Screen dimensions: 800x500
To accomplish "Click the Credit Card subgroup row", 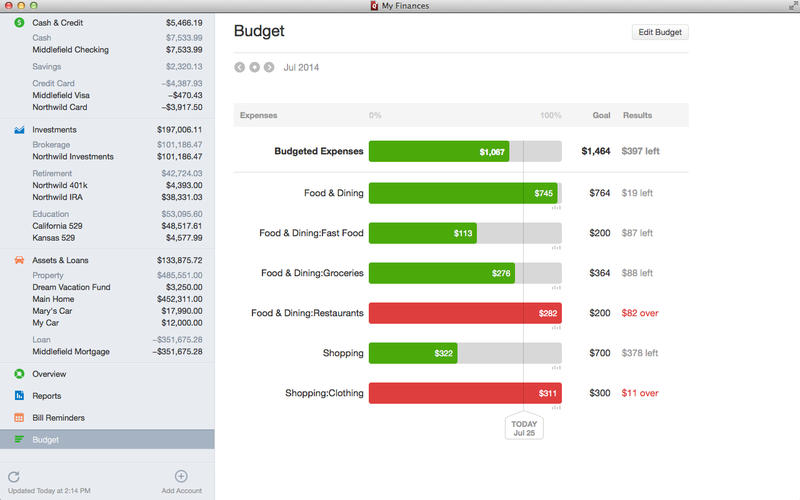I will coord(107,83).
